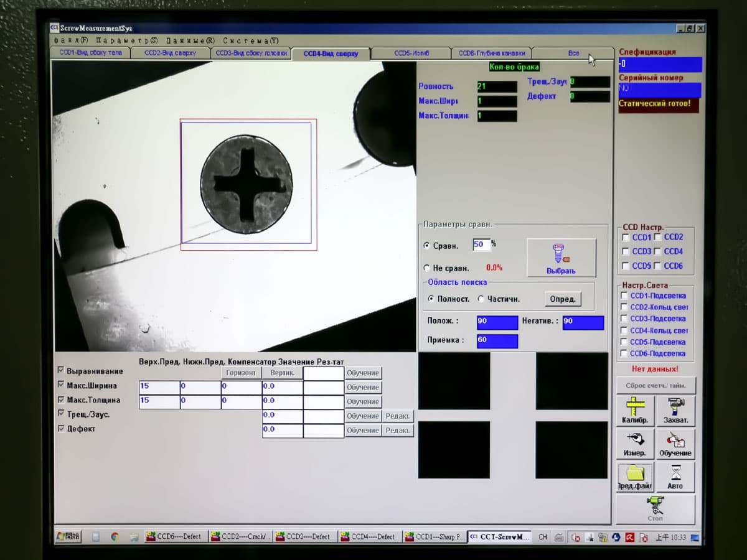Uncheck the Дефект detection checkbox

tap(60, 428)
